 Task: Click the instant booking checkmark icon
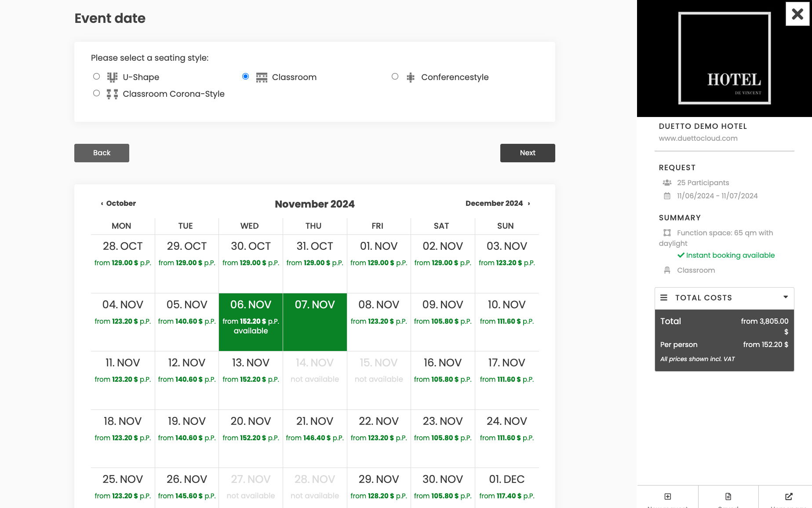(x=681, y=255)
